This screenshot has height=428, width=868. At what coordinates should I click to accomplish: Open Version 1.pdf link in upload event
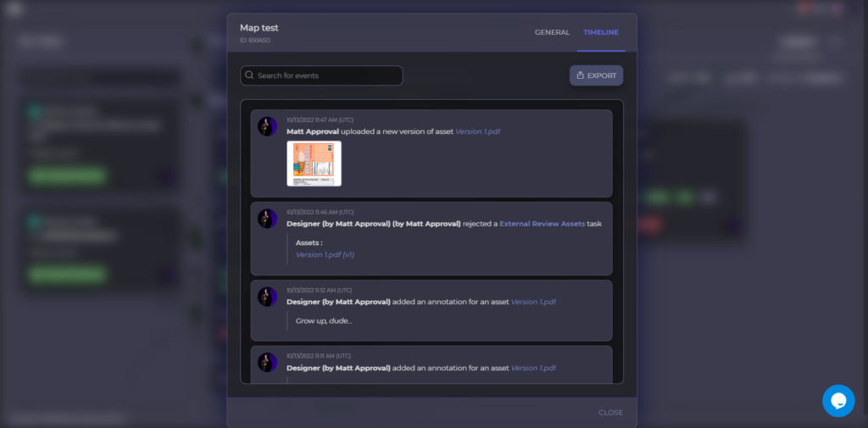(478, 131)
